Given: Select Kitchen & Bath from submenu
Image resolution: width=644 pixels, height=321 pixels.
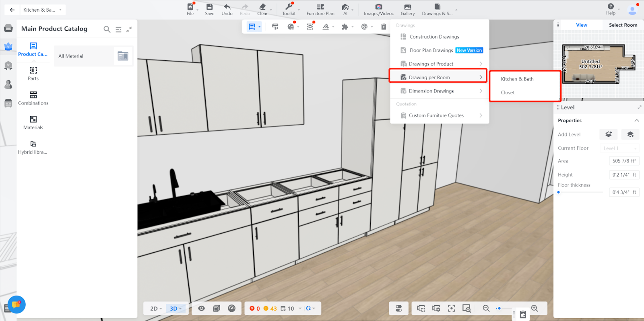Looking at the screenshot, I should 517,79.
